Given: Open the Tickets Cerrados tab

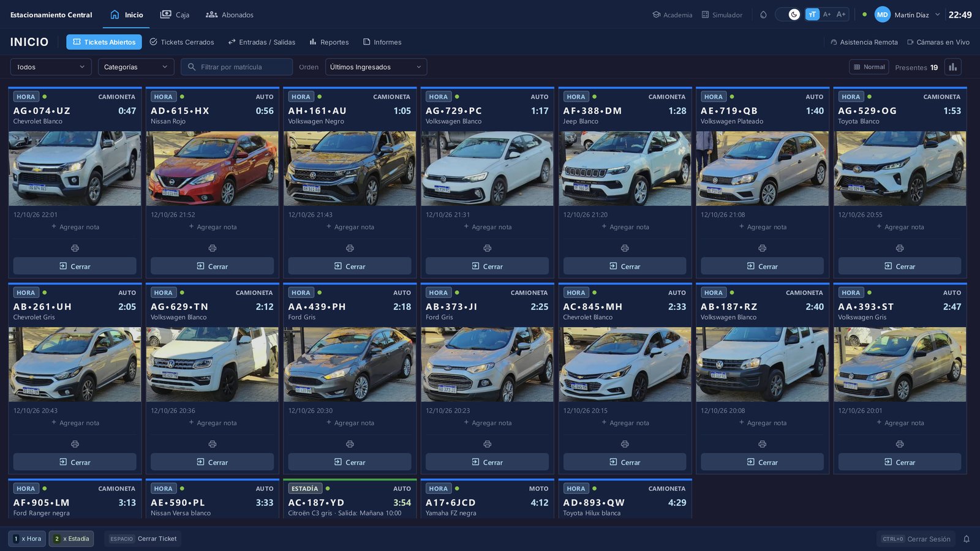Looking at the screenshot, I should coord(182,42).
